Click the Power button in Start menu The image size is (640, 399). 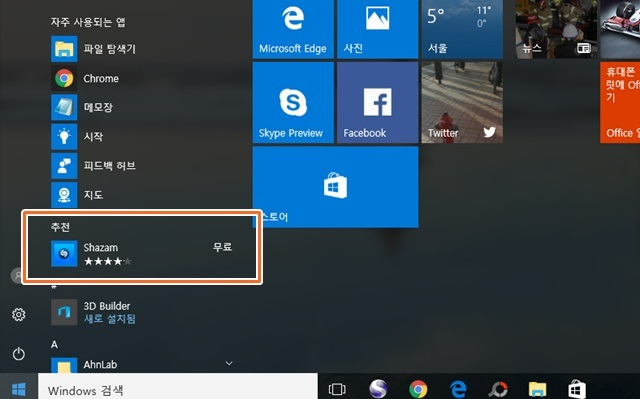click(18, 354)
